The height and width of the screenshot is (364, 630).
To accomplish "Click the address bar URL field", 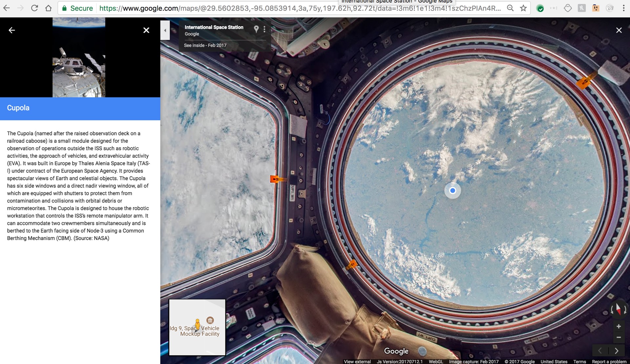I will (x=295, y=8).
